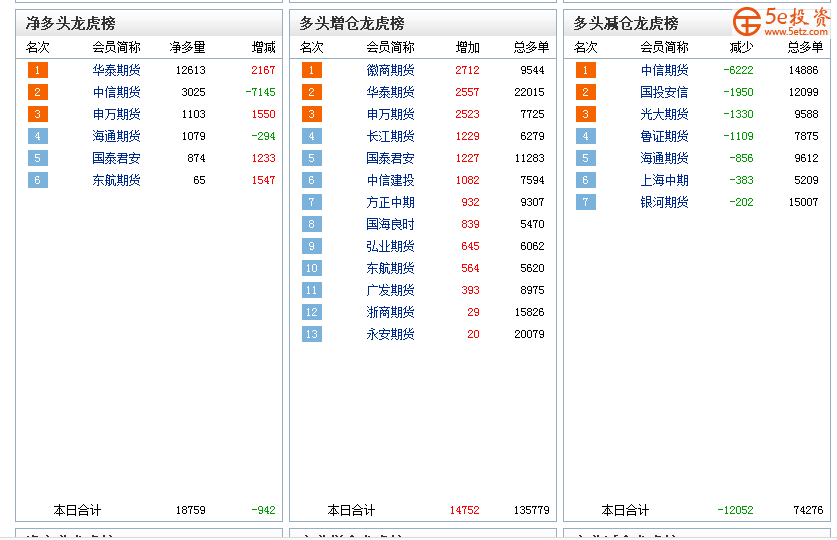Click 东航期货 in 多头增仓龙虎榜
Image resolution: width=837 pixels, height=540 pixels.
pyautogui.click(x=390, y=268)
